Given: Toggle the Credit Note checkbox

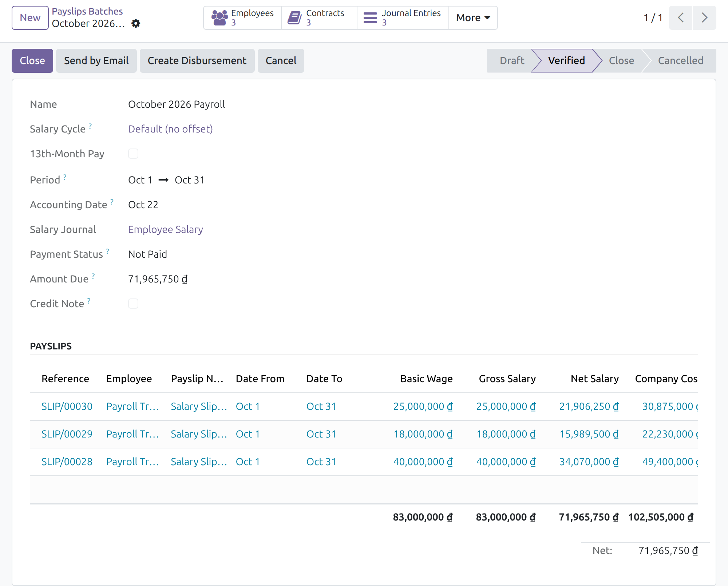Looking at the screenshot, I should click(x=133, y=304).
